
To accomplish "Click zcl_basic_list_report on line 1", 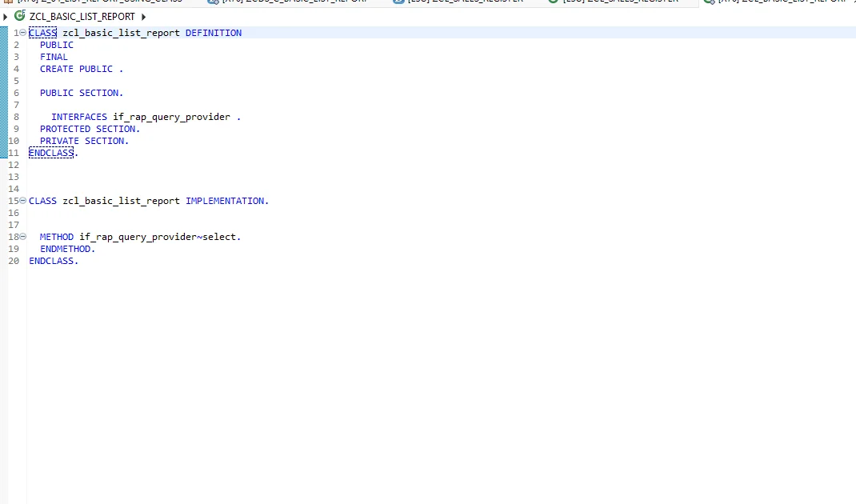I will 121,33.
